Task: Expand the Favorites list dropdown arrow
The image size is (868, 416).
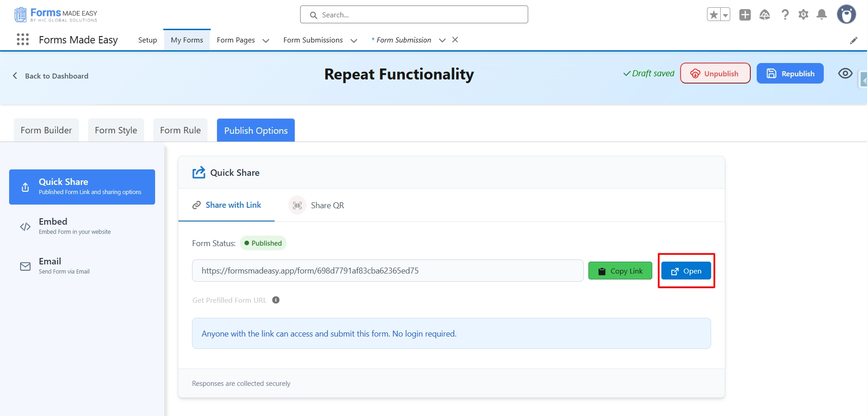Action: click(x=725, y=15)
